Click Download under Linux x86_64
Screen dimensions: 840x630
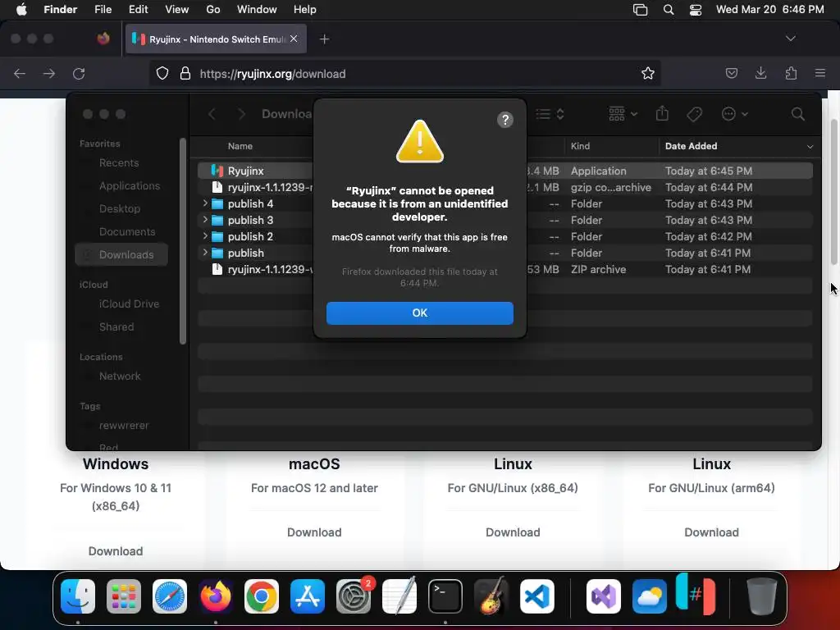tap(513, 532)
